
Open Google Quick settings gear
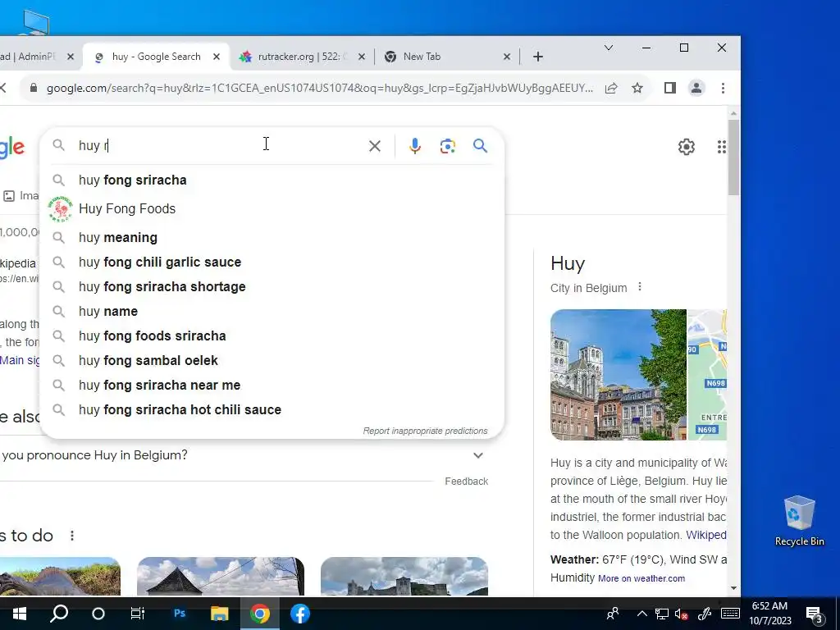(687, 147)
